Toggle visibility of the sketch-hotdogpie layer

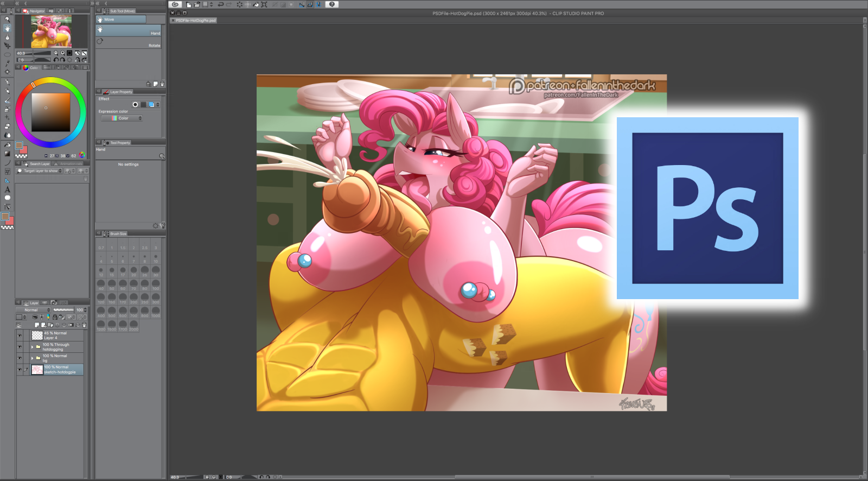pos(20,370)
